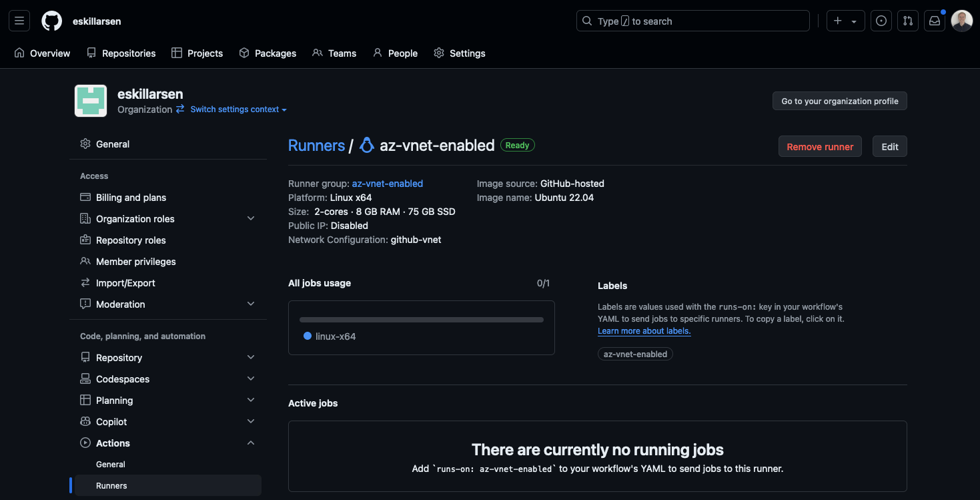The height and width of the screenshot is (500, 980).
Task: Click the Public IP Disabled value
Action: click(350, 226)
